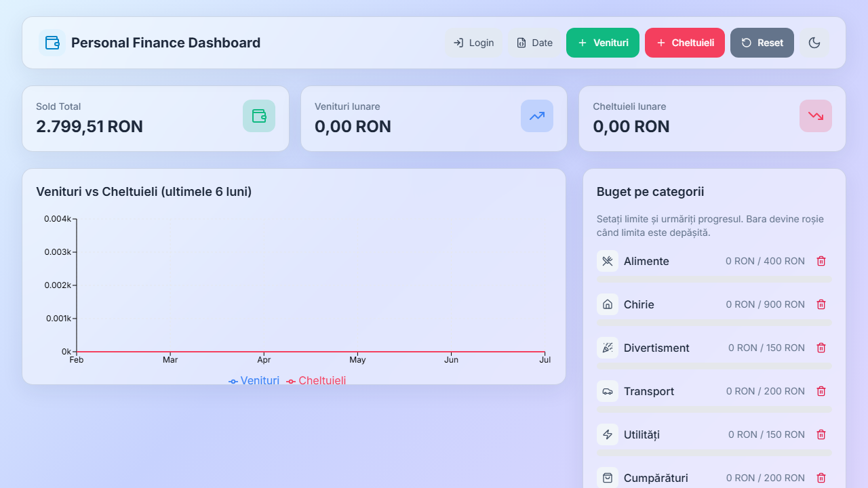Click the Transport budget progress bar

click(x=714, y=409)
